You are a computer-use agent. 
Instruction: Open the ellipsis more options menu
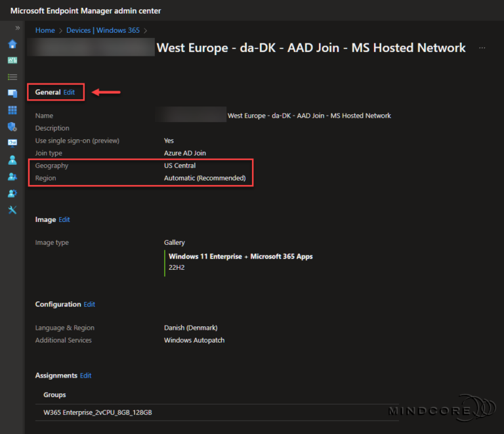(x=482, y=48)
